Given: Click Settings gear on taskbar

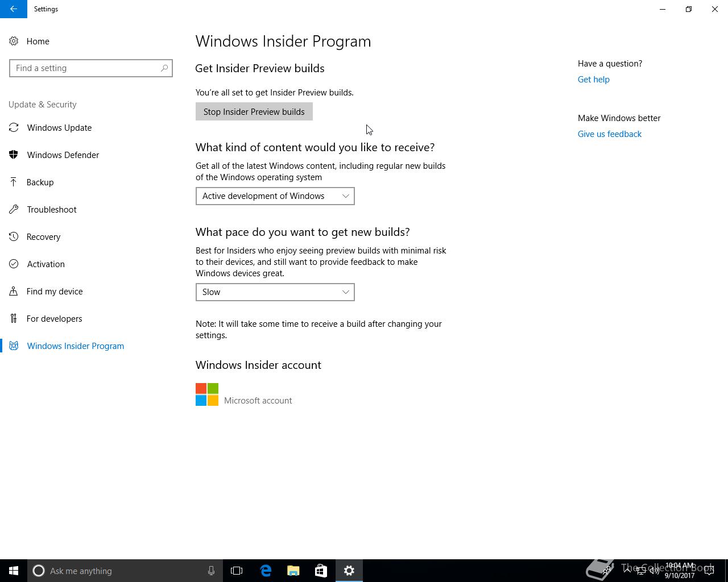Looking at the screenshot, I should [349, 571].
